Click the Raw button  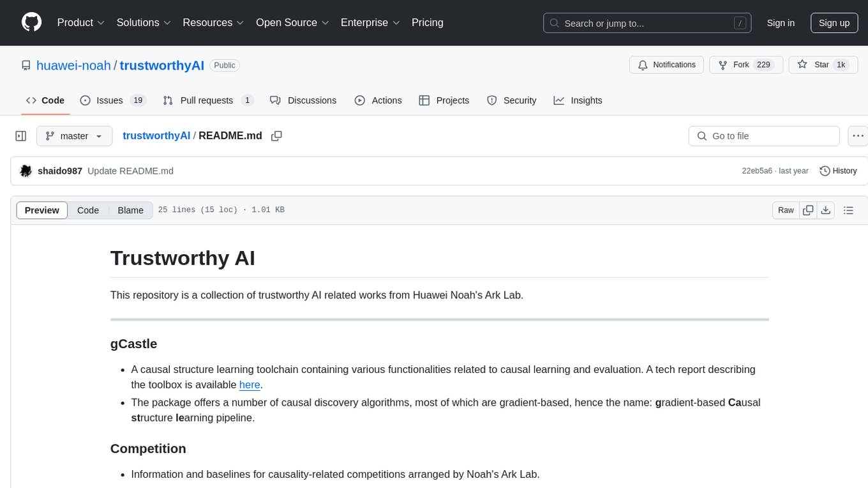786,210
